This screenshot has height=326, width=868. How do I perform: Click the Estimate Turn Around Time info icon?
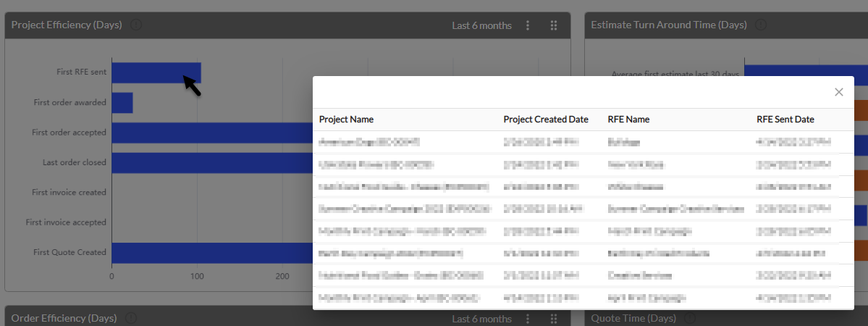point(761,25)
